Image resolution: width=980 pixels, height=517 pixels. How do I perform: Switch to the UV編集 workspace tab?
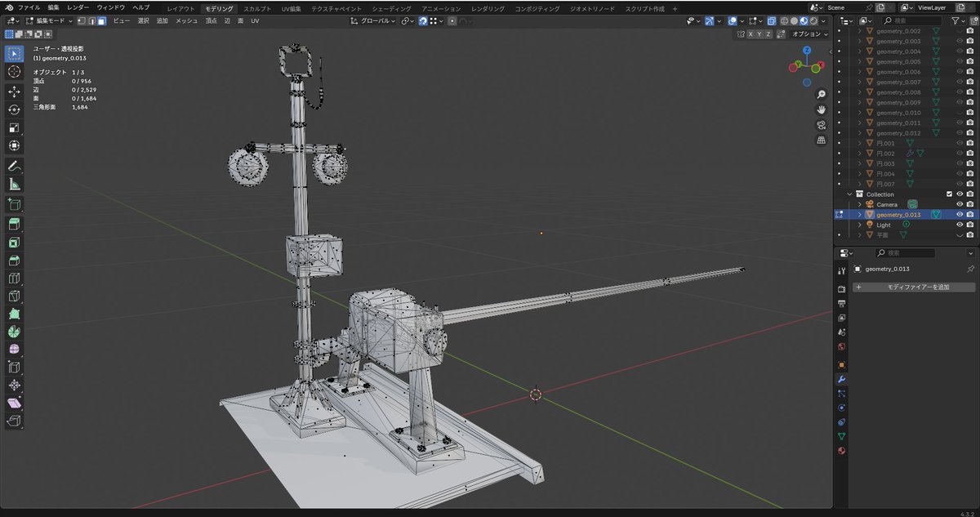coord(292,8)
